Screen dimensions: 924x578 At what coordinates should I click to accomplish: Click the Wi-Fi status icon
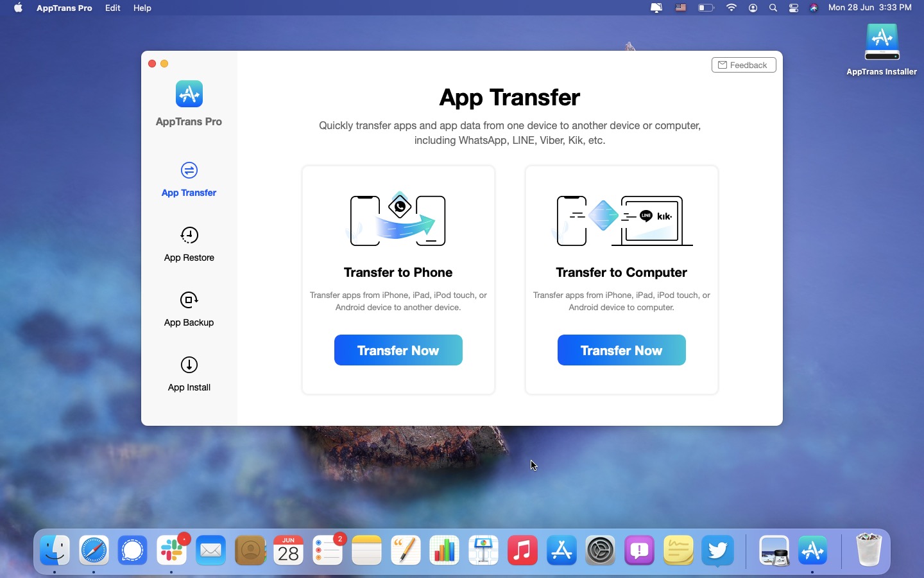click(x=732, y=8)
